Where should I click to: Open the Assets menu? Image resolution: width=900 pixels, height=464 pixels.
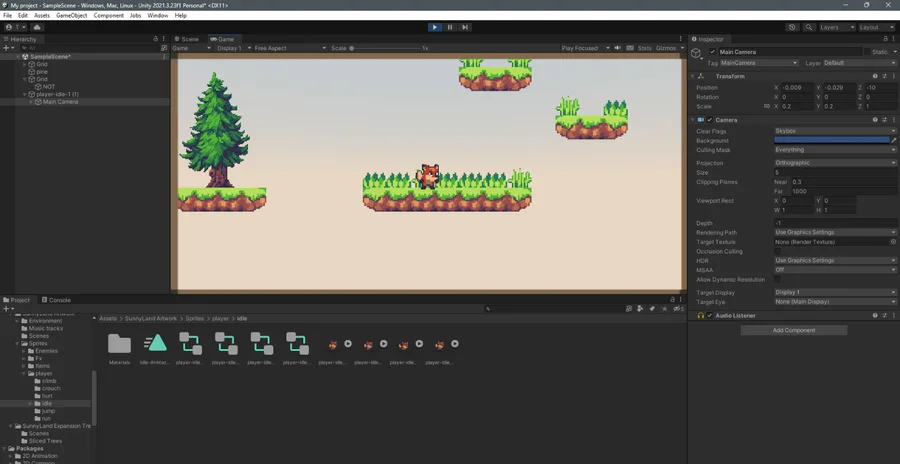point(42,16)
